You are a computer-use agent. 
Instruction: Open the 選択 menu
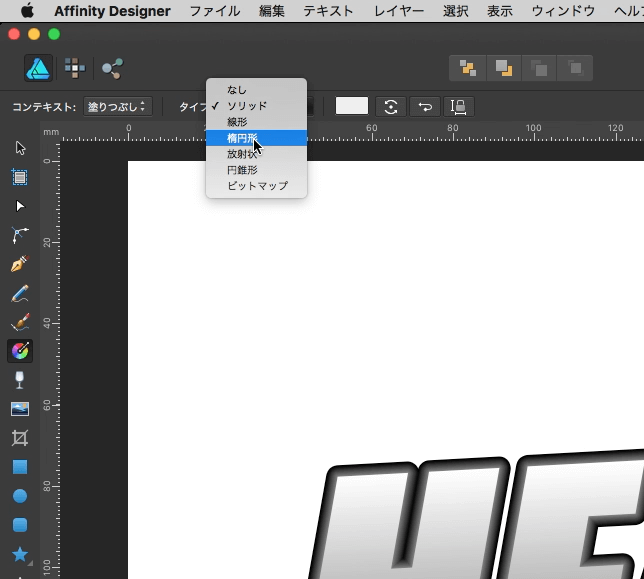click(455, 11)
